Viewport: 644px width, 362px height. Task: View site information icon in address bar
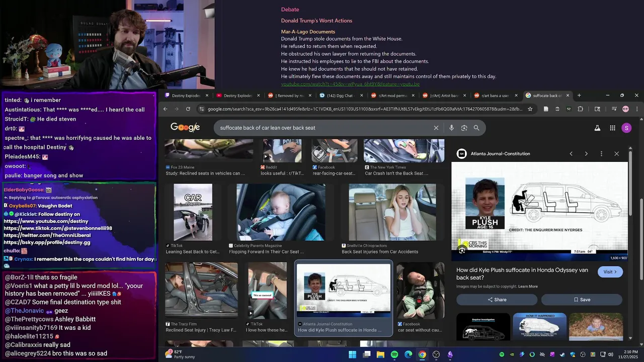tap(202, 109)
